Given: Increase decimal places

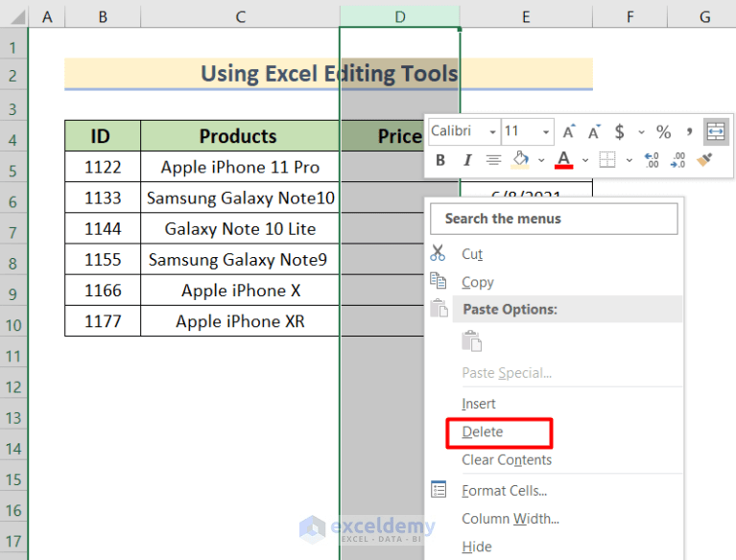Looking at the screenshot, I should pos(652,160).
